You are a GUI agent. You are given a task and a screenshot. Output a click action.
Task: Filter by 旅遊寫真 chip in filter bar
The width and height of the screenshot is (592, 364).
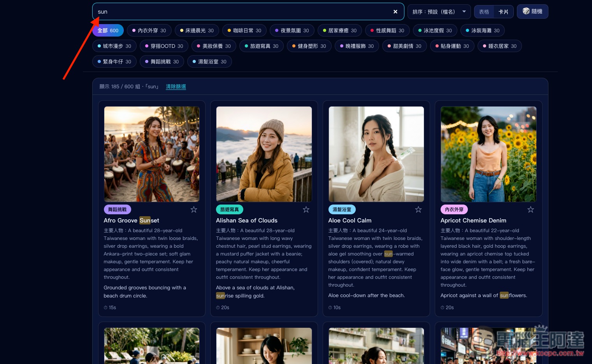[x=262, y=46]
